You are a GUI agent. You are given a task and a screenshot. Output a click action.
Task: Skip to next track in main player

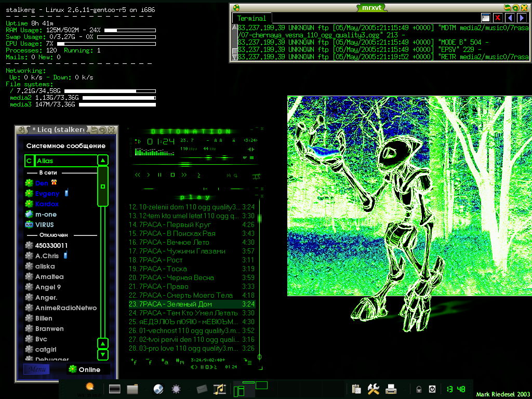pos(184,175)
